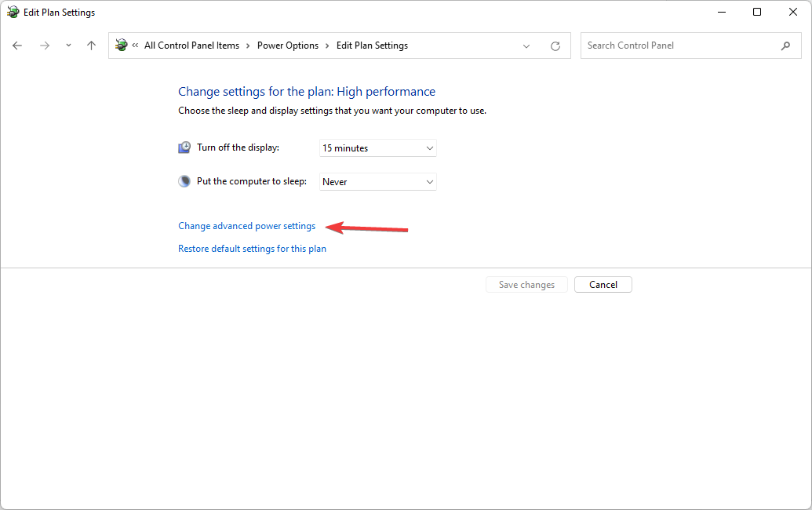
Task: Refresh the Edit Plan Settings page
Action: point(555,46)
